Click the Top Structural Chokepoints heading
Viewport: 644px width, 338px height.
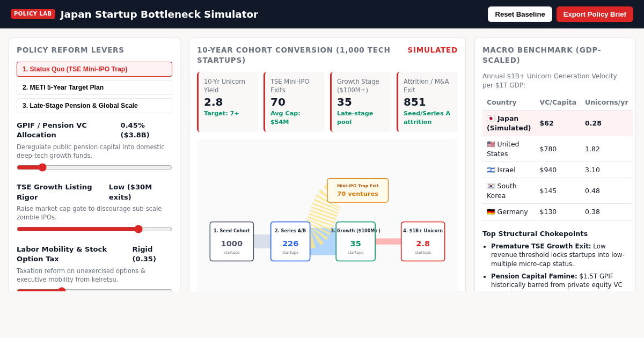click(535, 233)
